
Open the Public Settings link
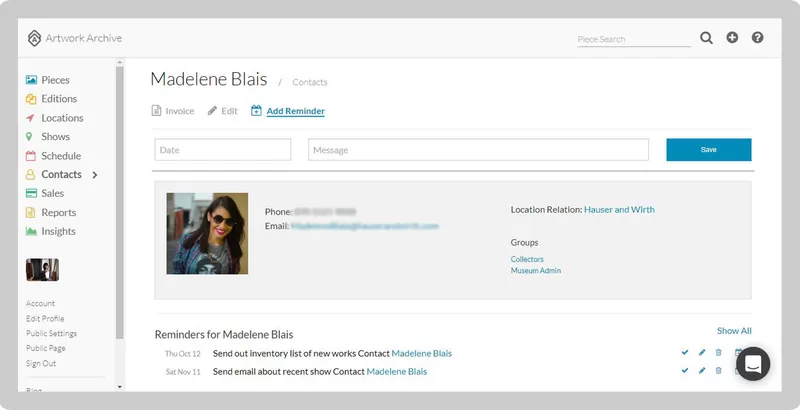coord(51,333)
